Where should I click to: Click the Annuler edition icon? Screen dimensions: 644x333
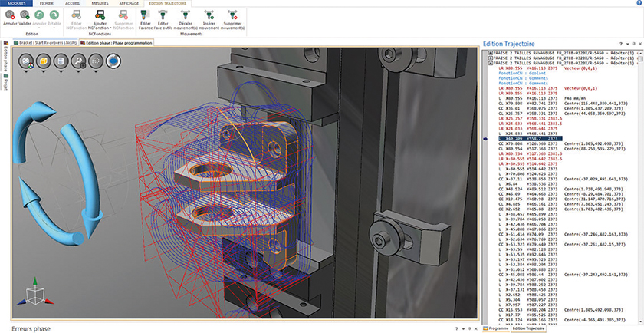click(10, 14)
